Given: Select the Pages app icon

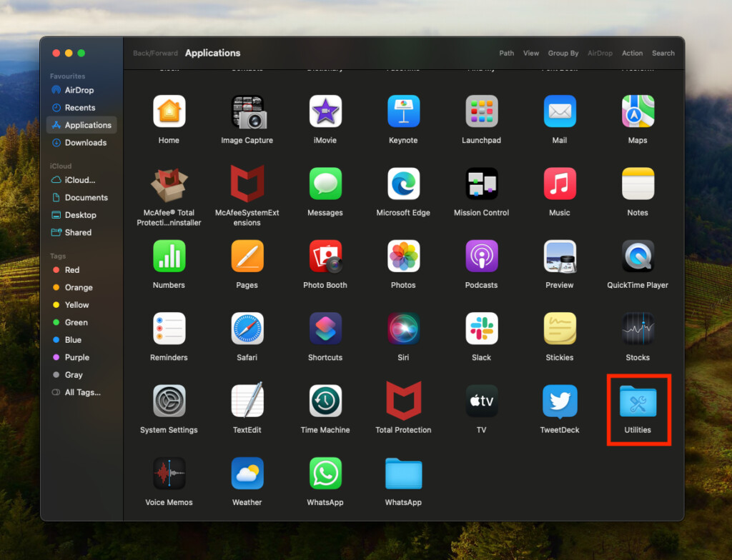Looking at the screenshot, I should coord(247,256).
